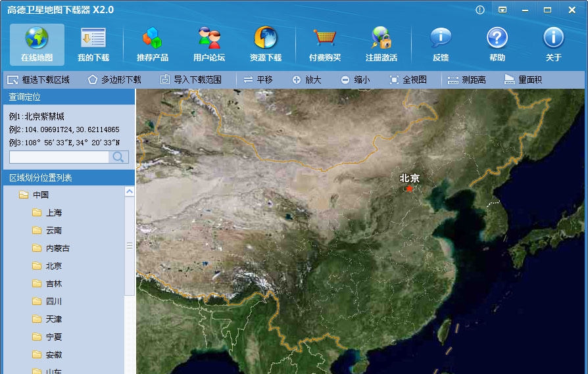Open 关于 about info icon
Screen dimensions: 588x374
coord(554,44)
